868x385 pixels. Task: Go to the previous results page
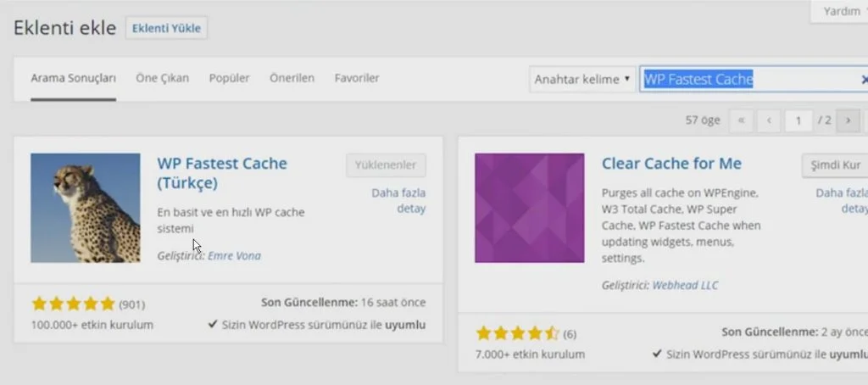pyautogui.click(x=769, y=121)
